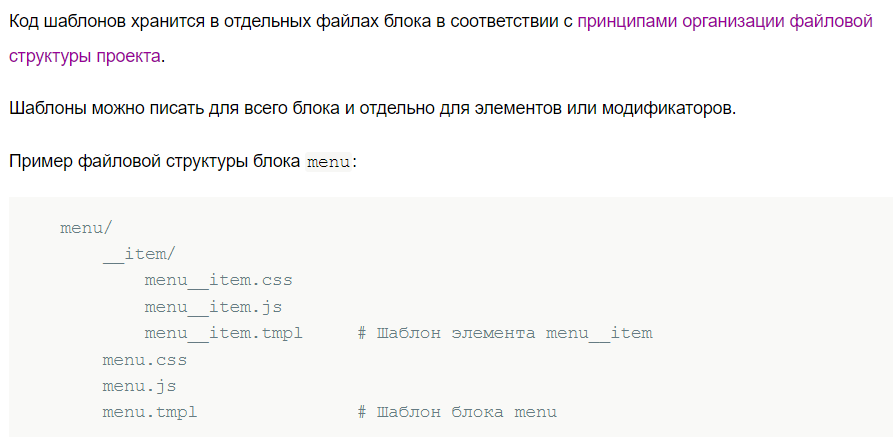Click the sentence "Шаблоны можно писать для всего блока"
This screenshot has width=893, height=437.
pyautogui.click(x=372, y=108)
